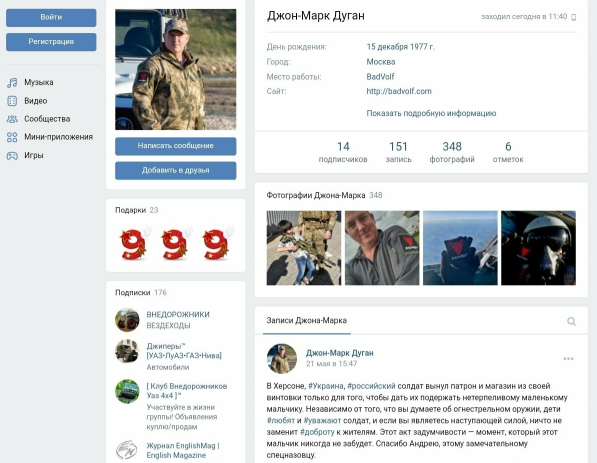
Task: Open the photo of boy holding rifle
Action: pyautogui.click(x=304, y=248)
